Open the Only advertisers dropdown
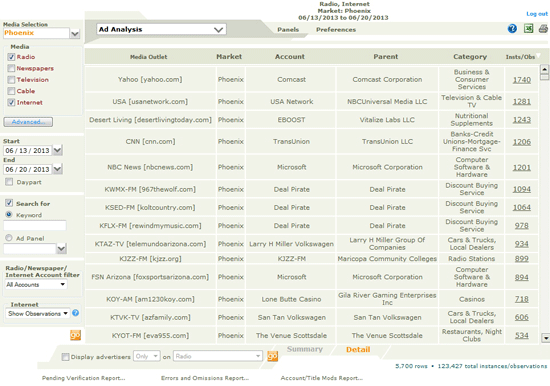 [147, 356]
